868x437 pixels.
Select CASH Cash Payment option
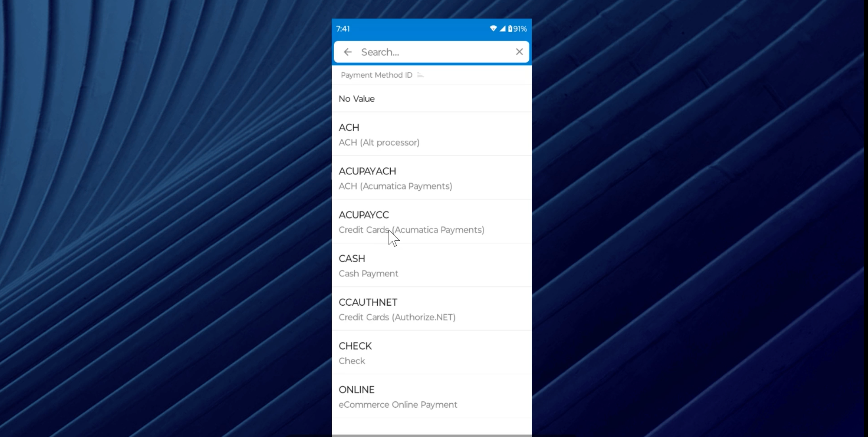(432, 265)
